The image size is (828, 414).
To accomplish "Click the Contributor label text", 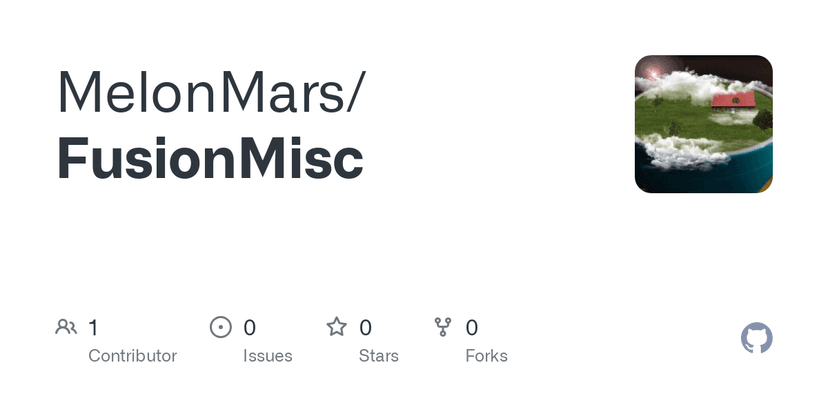I will (x=132, y=356).
